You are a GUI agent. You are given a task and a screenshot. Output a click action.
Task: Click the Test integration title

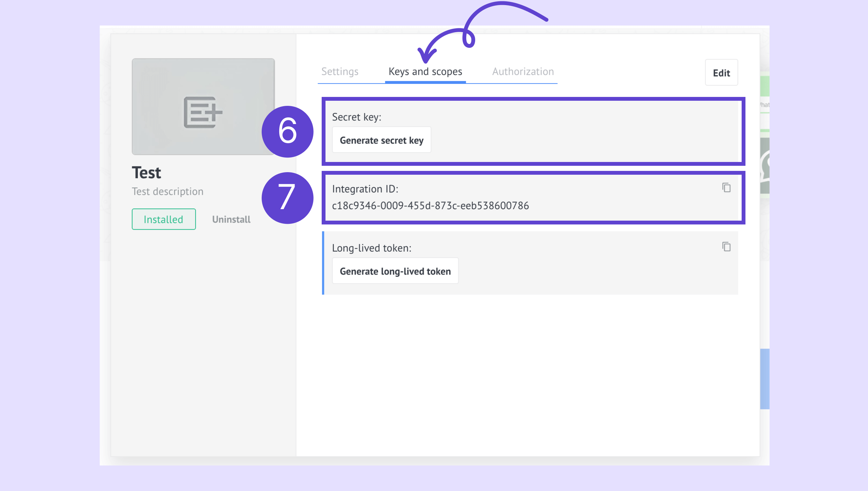coord(146,173)
